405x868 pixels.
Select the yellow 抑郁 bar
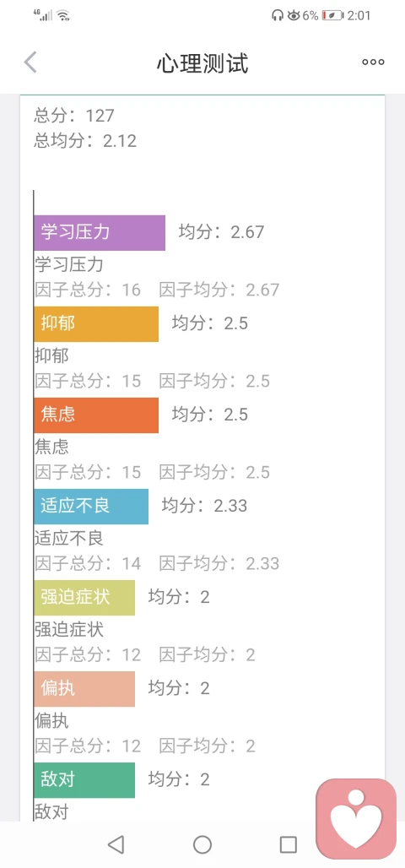[x=96, y=324]
